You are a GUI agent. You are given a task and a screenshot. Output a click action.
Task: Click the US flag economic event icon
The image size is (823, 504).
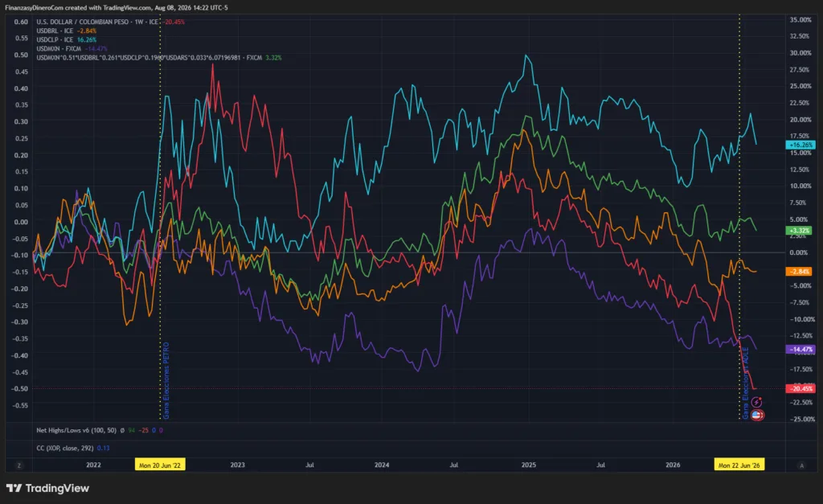coord(757,416)
